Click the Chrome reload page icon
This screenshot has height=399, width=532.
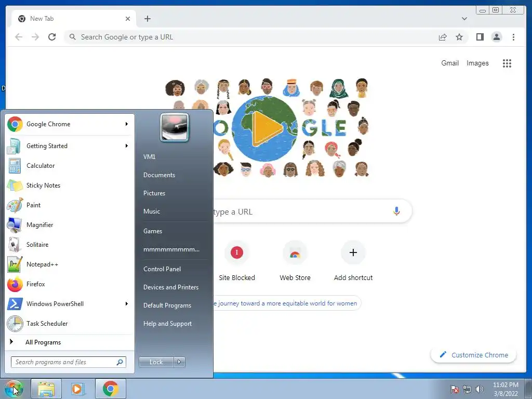point(52,37)
